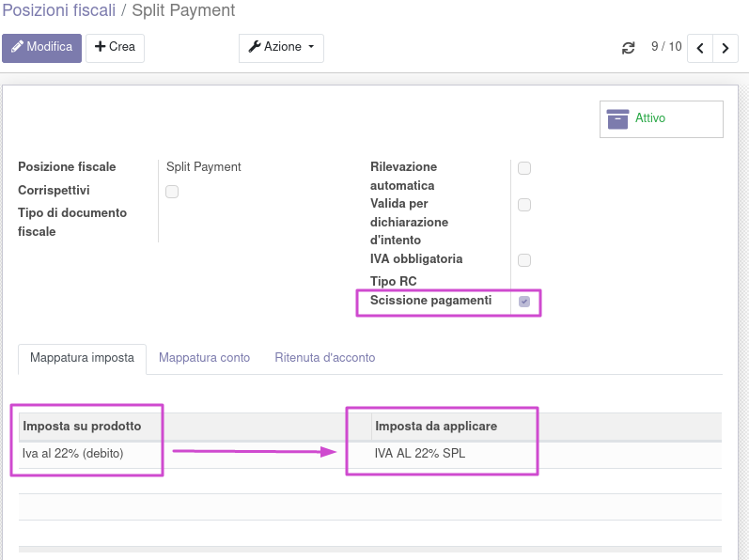Screen dimensions: 749x560
Task: Open the Iva al 22% (debito) row
Action: pyautogui.click(x=73, y=455)
